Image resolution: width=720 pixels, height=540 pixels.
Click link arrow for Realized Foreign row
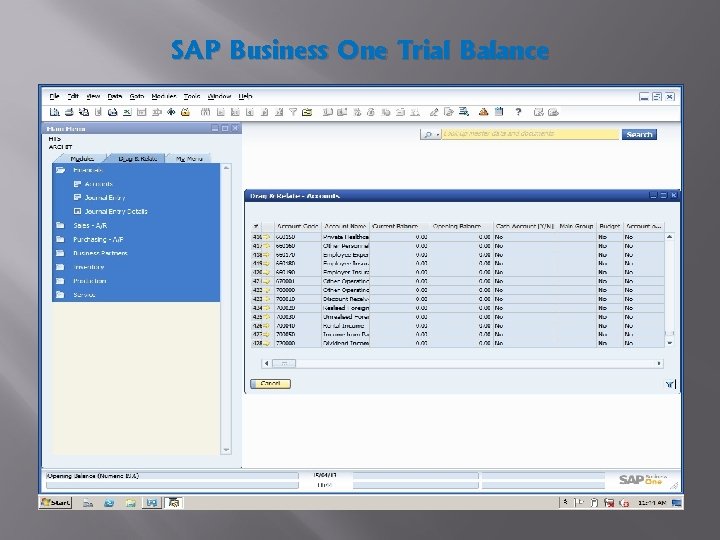pyautogui.click(x=266, y=308)
